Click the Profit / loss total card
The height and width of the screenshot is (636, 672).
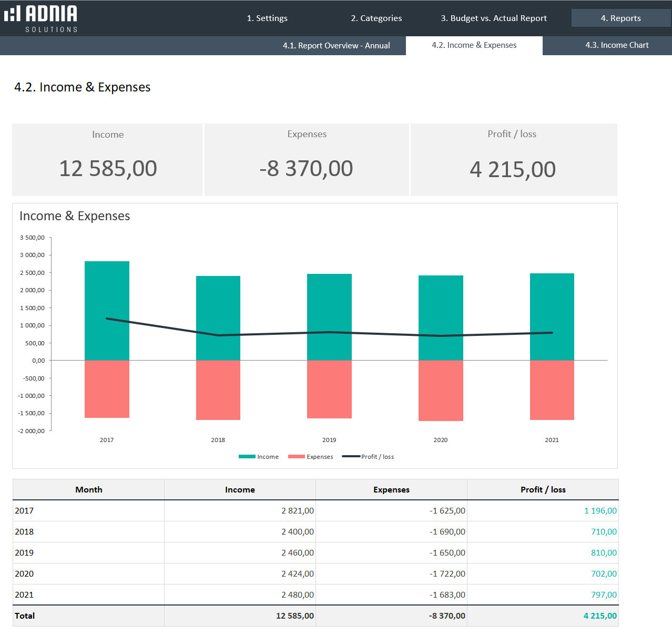[x=513, y=160]
